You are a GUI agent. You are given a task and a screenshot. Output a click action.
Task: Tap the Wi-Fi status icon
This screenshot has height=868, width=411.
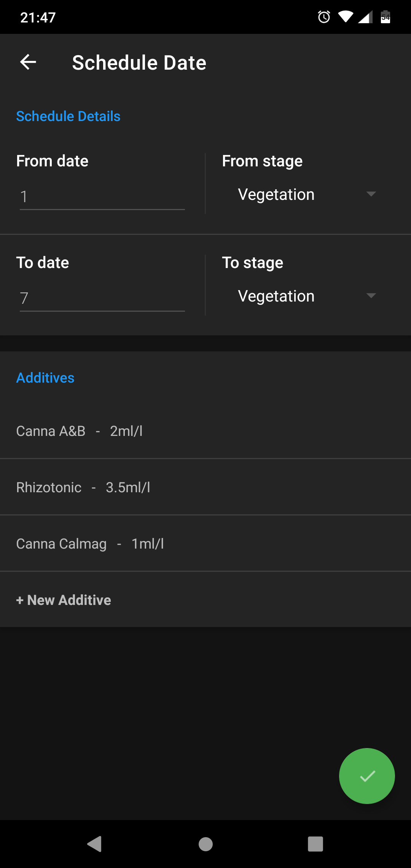(x=346, y=17)
